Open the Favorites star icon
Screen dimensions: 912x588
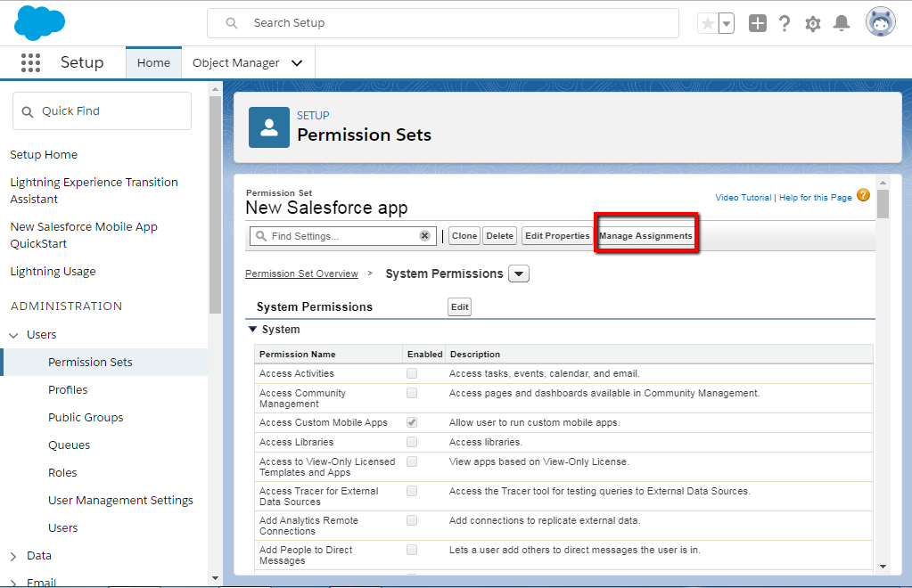708,24
